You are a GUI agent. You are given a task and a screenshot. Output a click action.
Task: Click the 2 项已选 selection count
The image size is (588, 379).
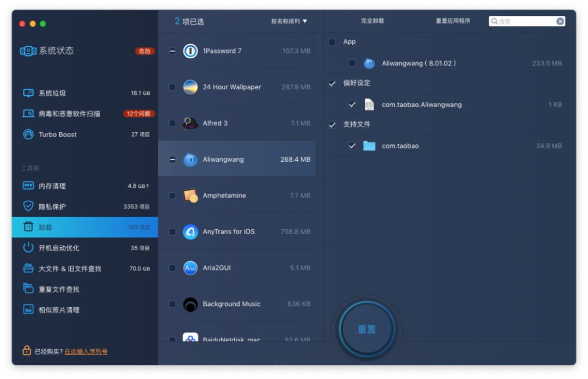(189, 21)
